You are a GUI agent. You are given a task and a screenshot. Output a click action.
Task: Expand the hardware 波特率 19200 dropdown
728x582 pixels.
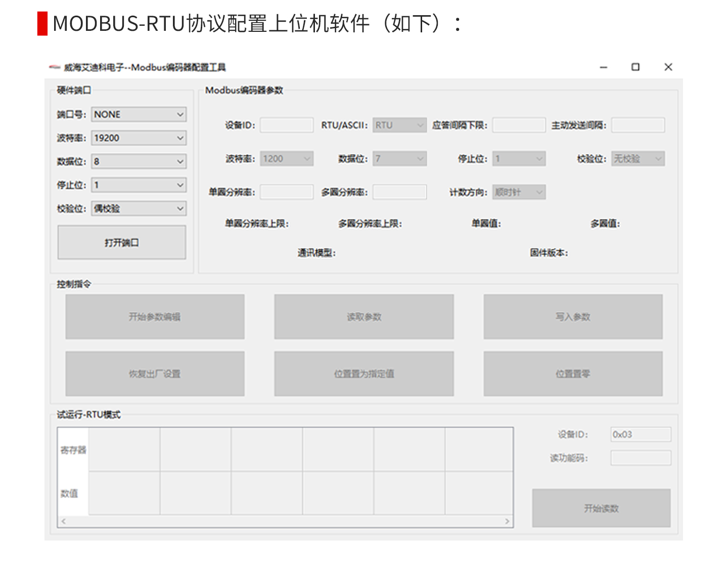[139, 138]
